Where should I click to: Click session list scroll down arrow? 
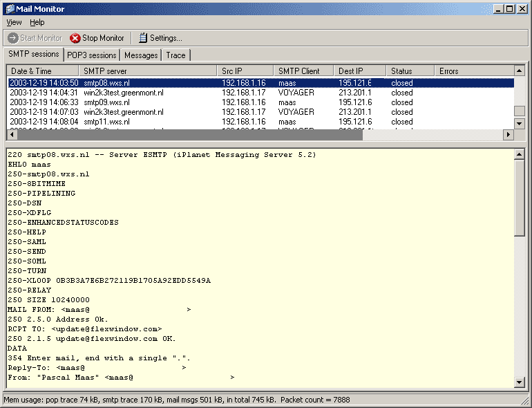pos(519,123)
